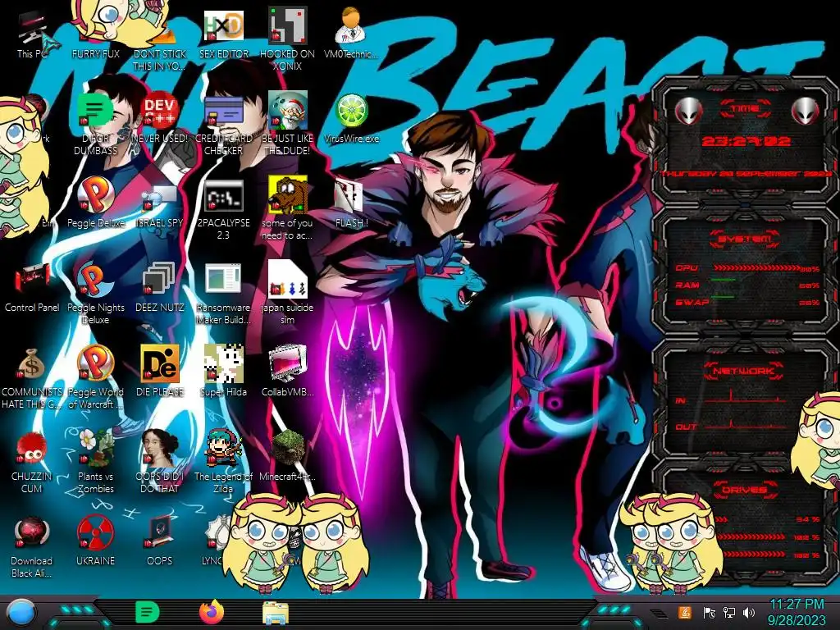Open the Peggle Deluxe shortcut

[x=95, y=203]
